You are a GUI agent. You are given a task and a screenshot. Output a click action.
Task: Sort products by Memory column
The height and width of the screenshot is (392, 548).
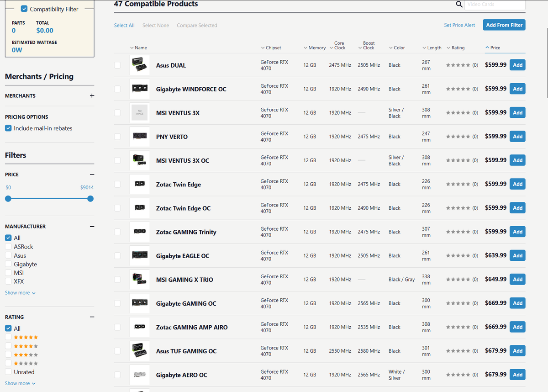pyautogui.click(x=315, y=48)
